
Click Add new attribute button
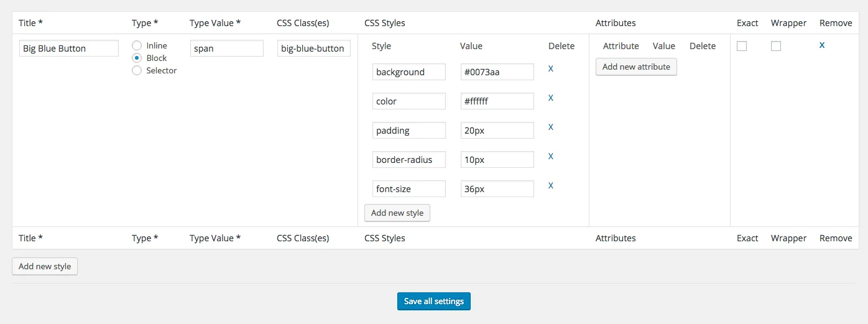[636, 67]
